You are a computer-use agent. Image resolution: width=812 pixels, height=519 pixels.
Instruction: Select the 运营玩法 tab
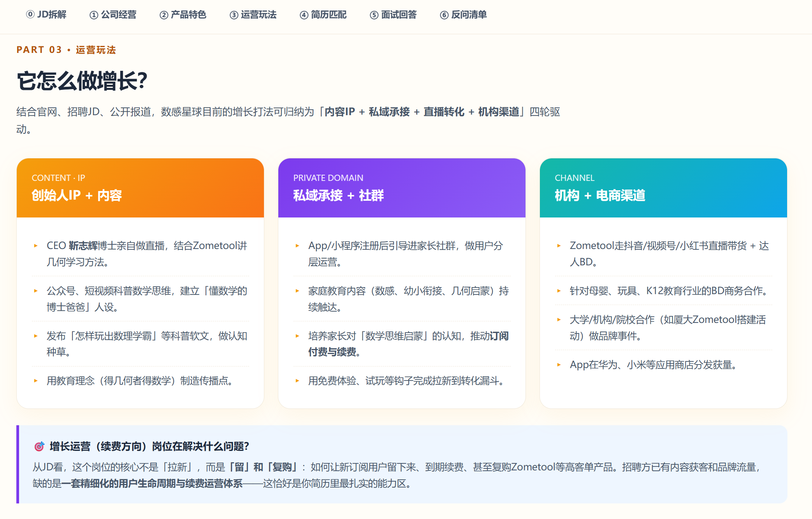[253, 15]
